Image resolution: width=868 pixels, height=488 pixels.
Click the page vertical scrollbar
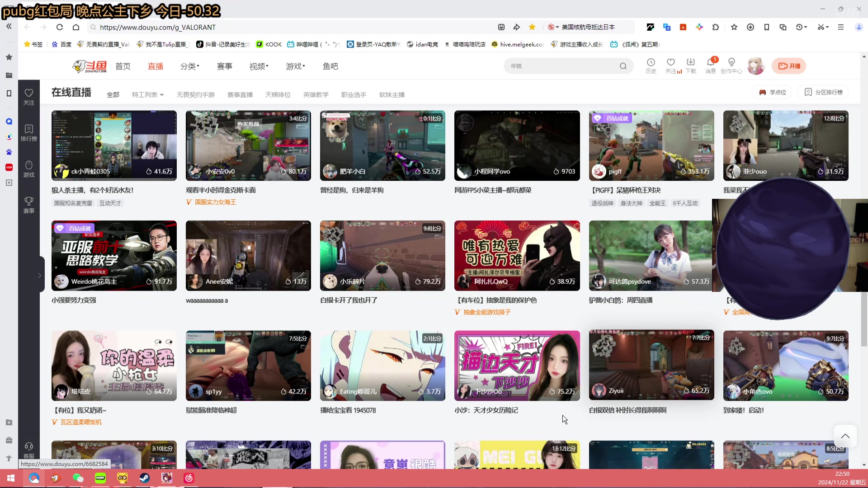pyautogui.click(x=864, y=261)
